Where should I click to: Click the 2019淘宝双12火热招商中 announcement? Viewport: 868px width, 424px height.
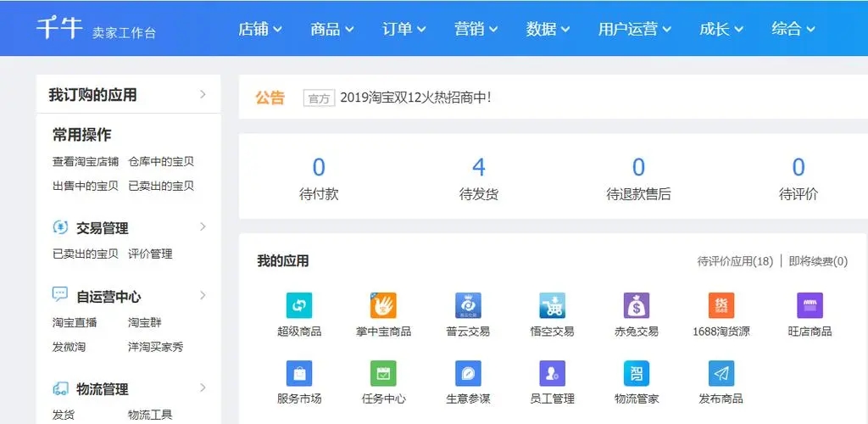pyautogui.click(x=415, y=98)
